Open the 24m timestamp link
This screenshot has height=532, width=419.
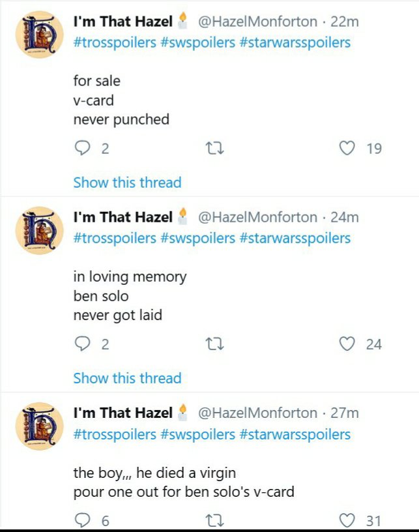pyautogui.click(x=345, y=217)
